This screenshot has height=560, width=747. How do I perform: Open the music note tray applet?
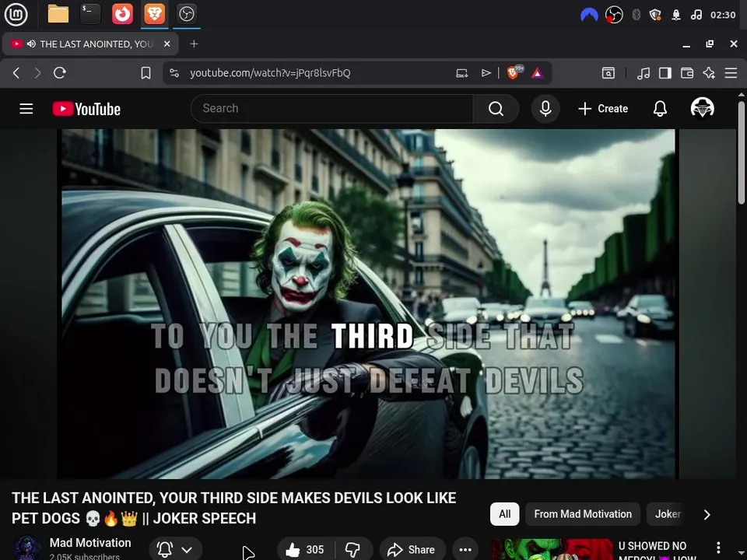click(696, 16)
